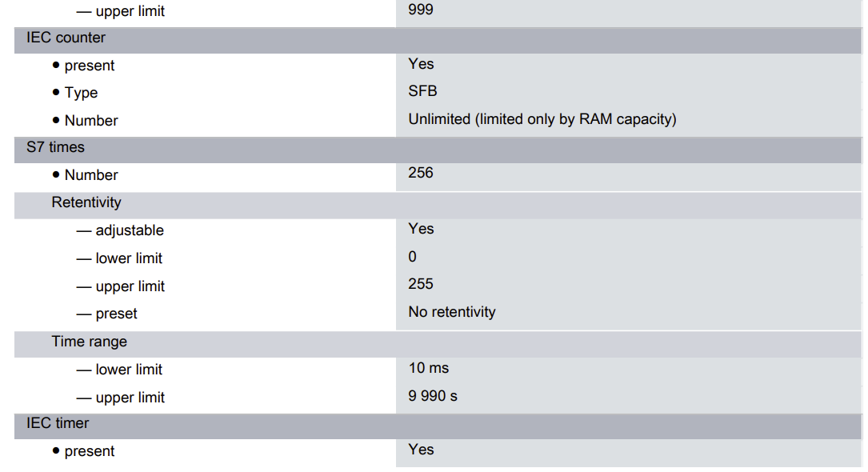Select the IEC timer section header
Viewport: 868px width, 472px height.
pos(58,423)
